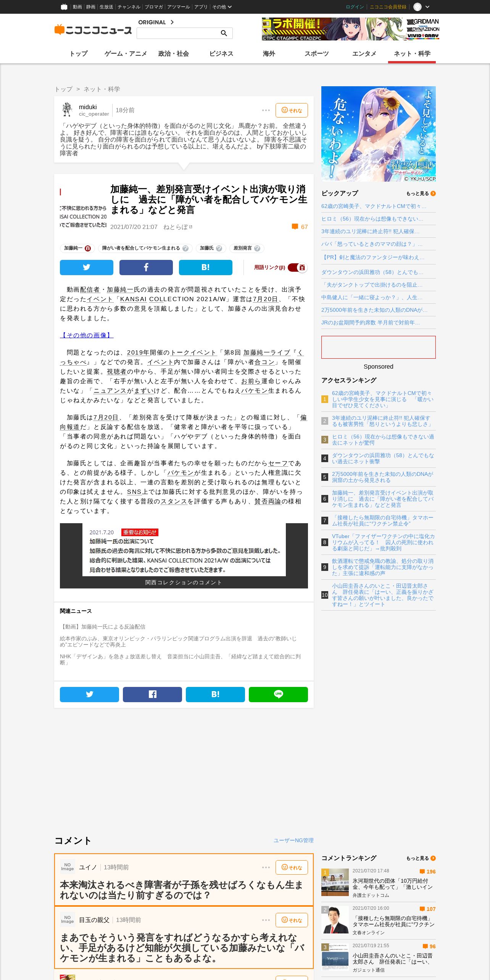Open 生放送 in top bar
Viewport: 490px width, 980px height.
point(106,7)
